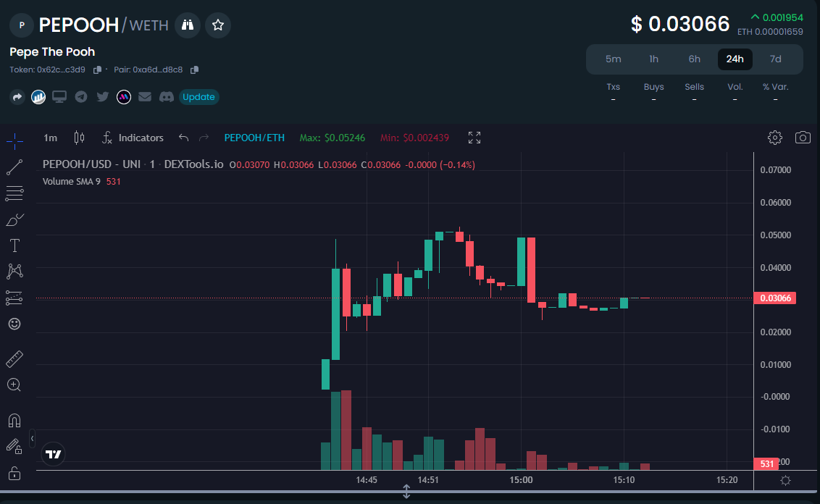Click the Update button
820x504 pixels.
point(198,96)
